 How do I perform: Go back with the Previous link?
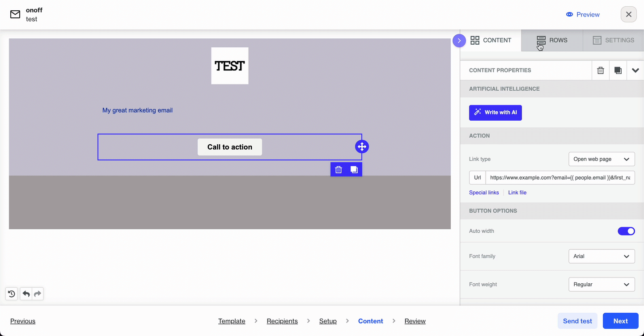[23, 321]
